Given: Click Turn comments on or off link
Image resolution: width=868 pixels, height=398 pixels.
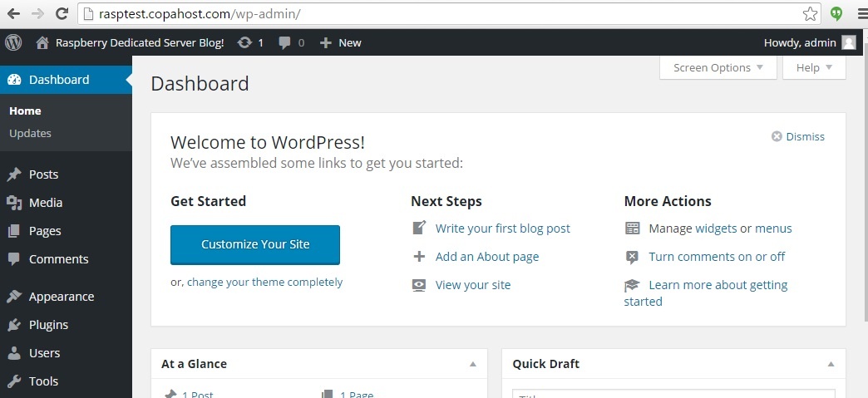Looking at the screenshot, I should click(717, 257).
